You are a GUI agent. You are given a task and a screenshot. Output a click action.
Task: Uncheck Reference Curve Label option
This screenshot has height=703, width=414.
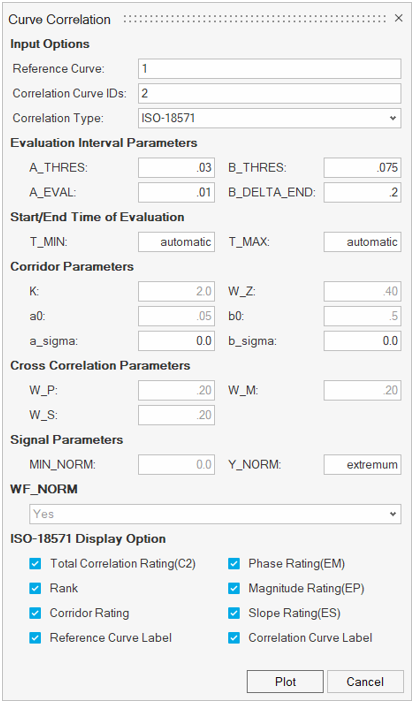[35, 638]
